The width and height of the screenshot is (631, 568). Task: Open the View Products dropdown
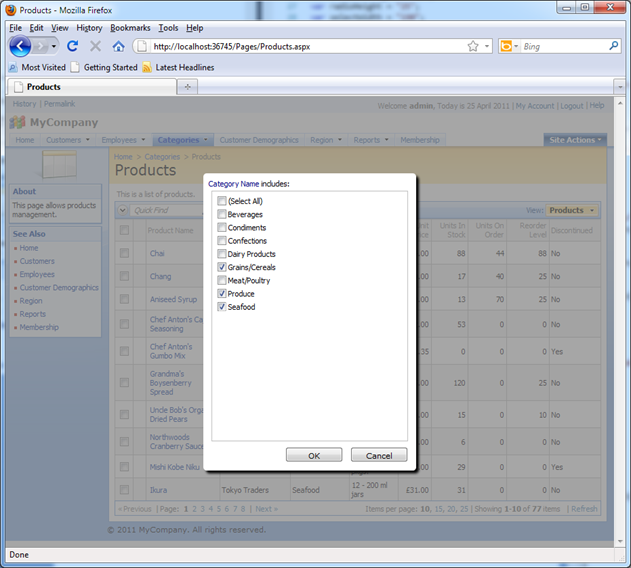point(571,210)
